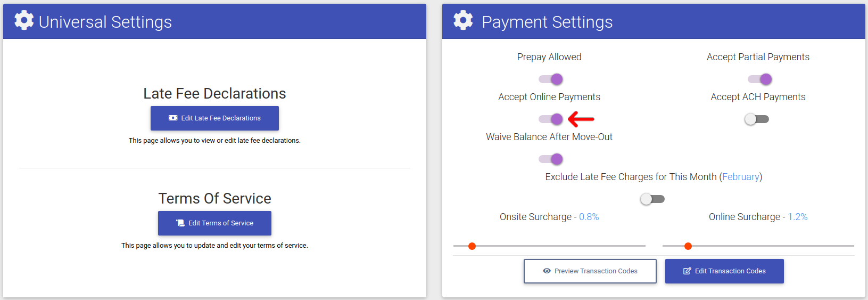Click the money icon on Edit Late Fee Declarations
Image resolution: width=868 pixels, height=300 pixels.
coord(173,118)
